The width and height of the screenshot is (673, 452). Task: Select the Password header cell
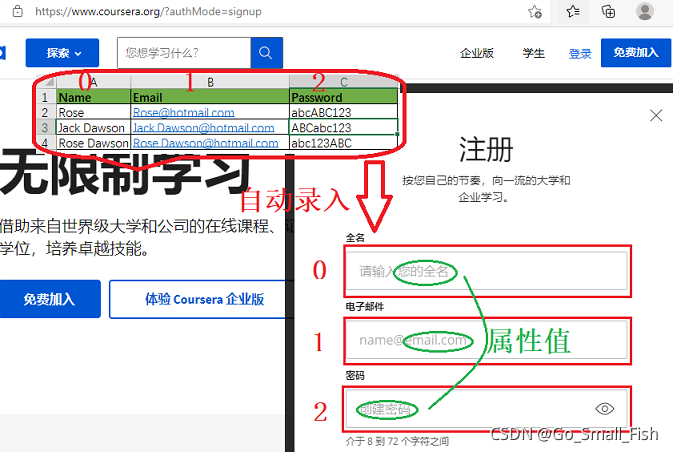pos(343,97)
